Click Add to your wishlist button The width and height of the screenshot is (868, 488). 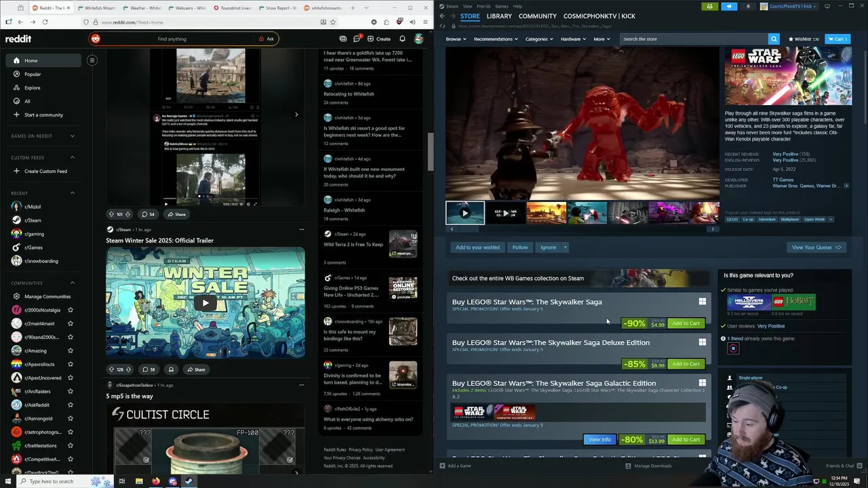pyautogui.click(x=477, y=247)
